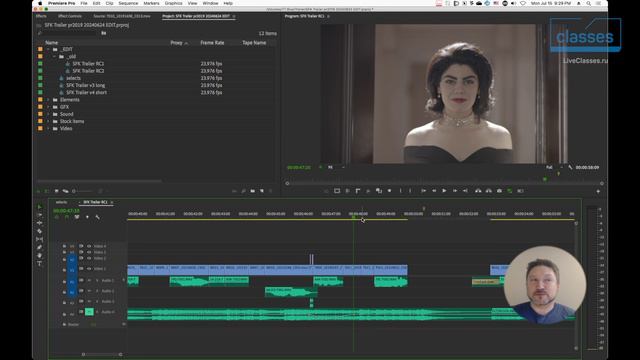Select the Ripple Edit tool
This screenshot has height=360, width=640.
point(40,223)
